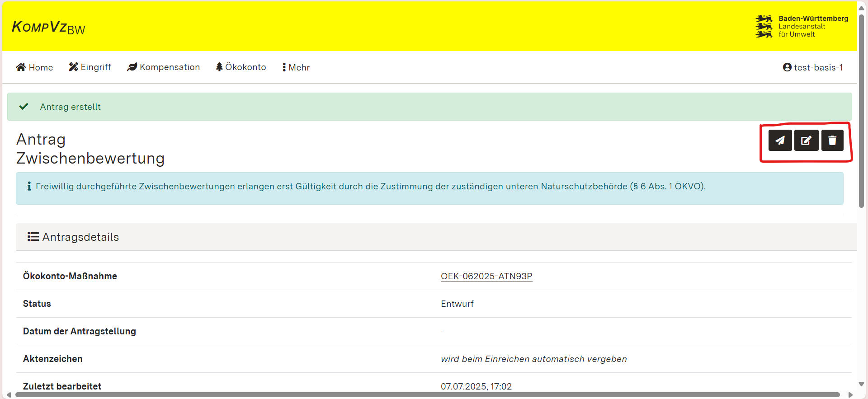The width and height of the screenshot is (868, 399).
Task: Go to the Home page
Action: (x=34, y=67)
